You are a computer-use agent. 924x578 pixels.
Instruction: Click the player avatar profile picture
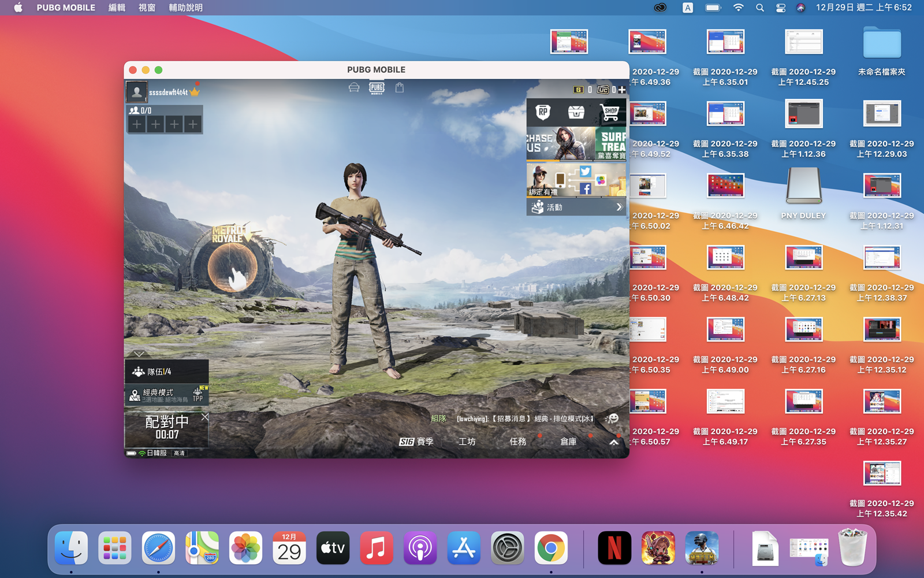click(x=137, y=92)
